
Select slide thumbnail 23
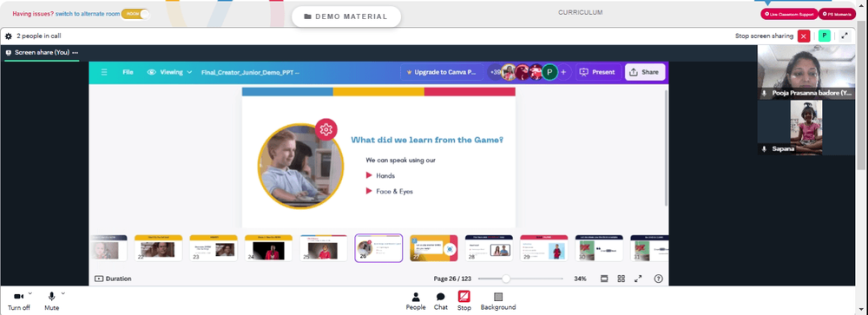coord(214,248)
